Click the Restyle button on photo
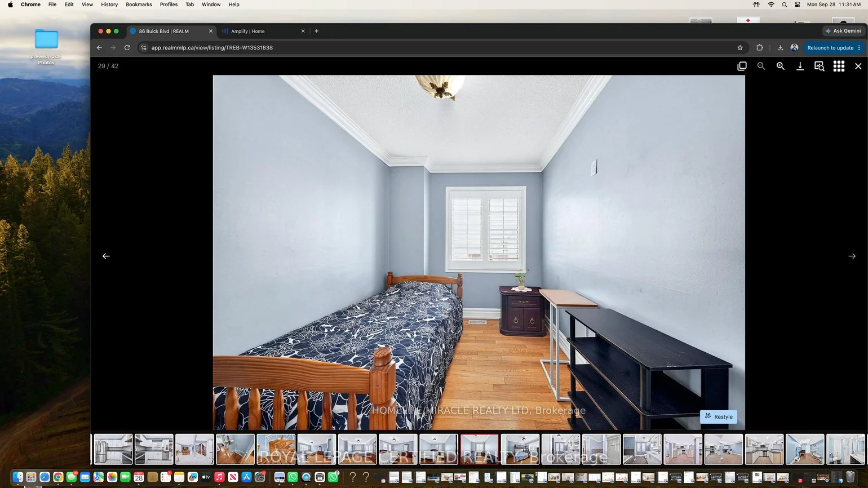This screenshot has width=868, height=488. 719,416
